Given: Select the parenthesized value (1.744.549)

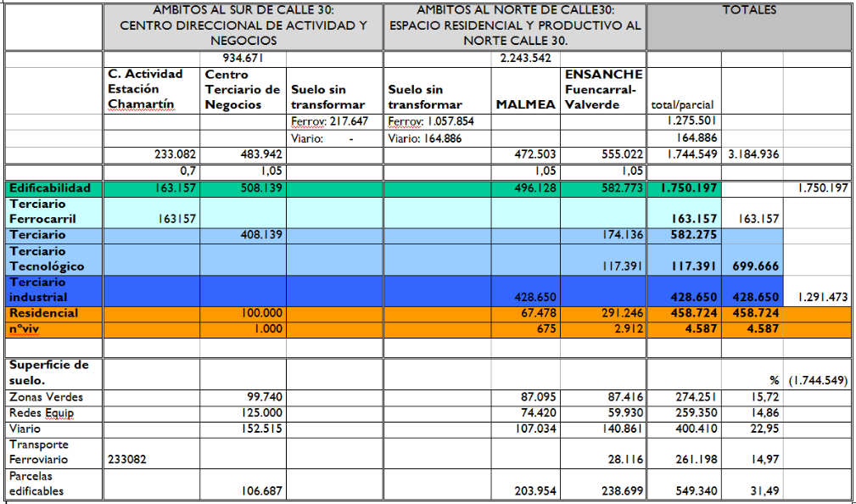Looking at the screenshot, I should (x=819, y=381).
